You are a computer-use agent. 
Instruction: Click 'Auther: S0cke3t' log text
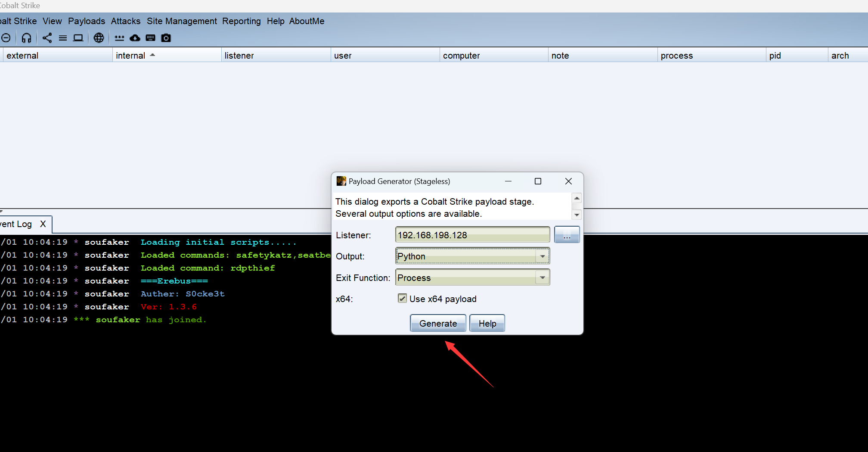coord(183,294)
